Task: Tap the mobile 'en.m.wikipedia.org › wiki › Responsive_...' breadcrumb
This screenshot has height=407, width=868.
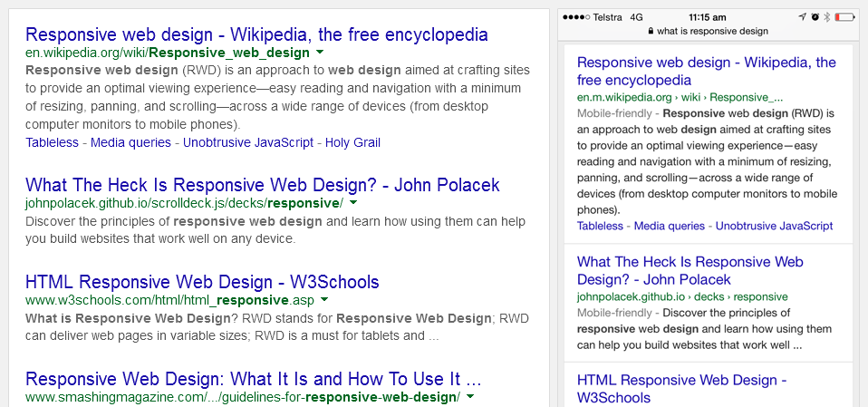Action: coord(680,98)
